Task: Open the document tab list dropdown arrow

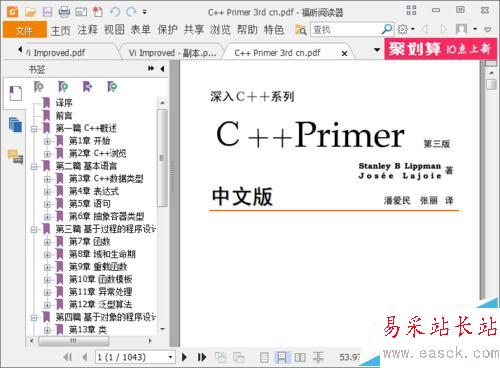Action: pyautogui.click(x=377, y=50)
